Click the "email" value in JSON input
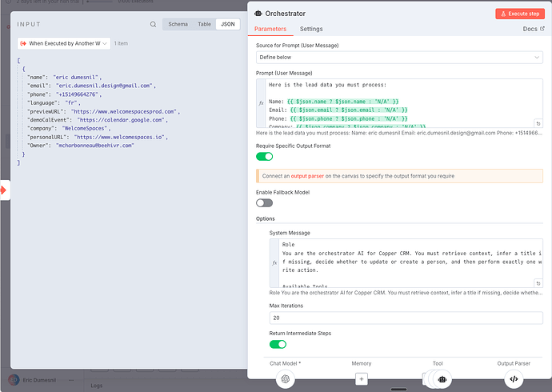Screen dimensions: 552x392 pyautogui.click(x=105, y=86)
